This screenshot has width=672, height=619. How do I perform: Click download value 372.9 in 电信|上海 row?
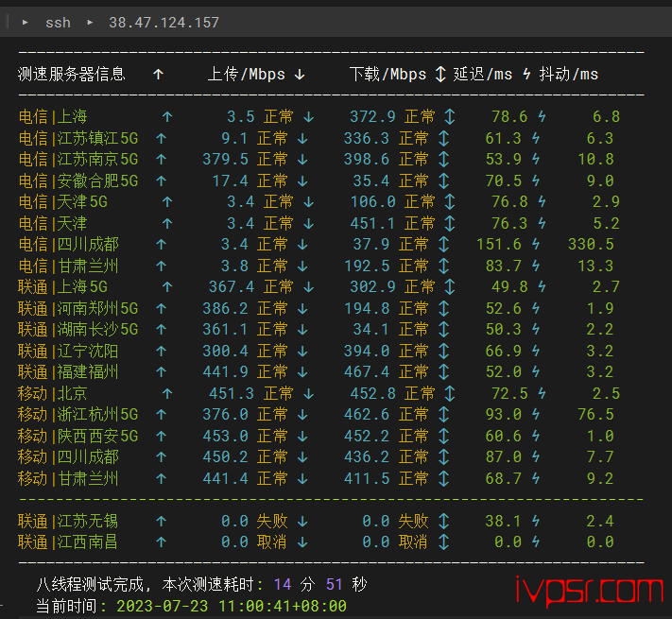(x=372, y=116)
